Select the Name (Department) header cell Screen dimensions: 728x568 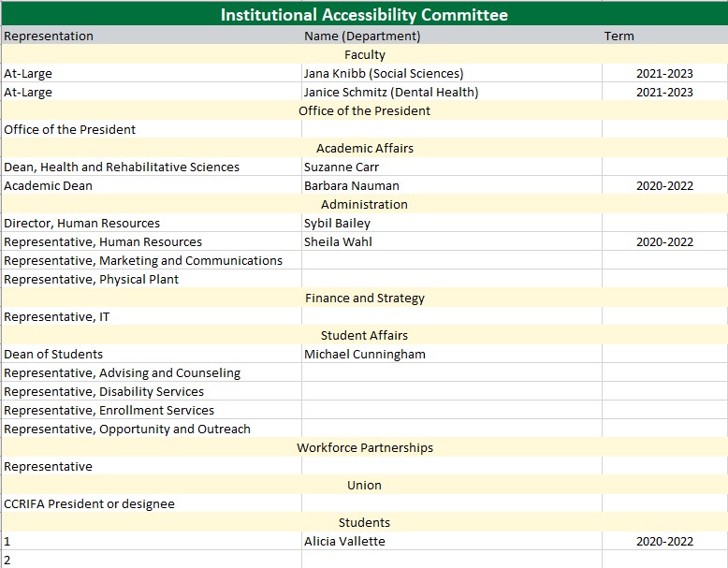(x=362, y=36)
